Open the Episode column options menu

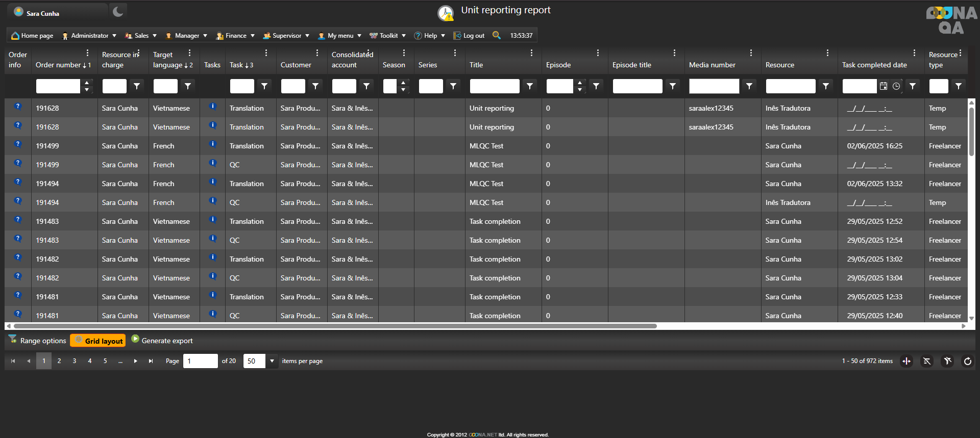coord(598,53)
